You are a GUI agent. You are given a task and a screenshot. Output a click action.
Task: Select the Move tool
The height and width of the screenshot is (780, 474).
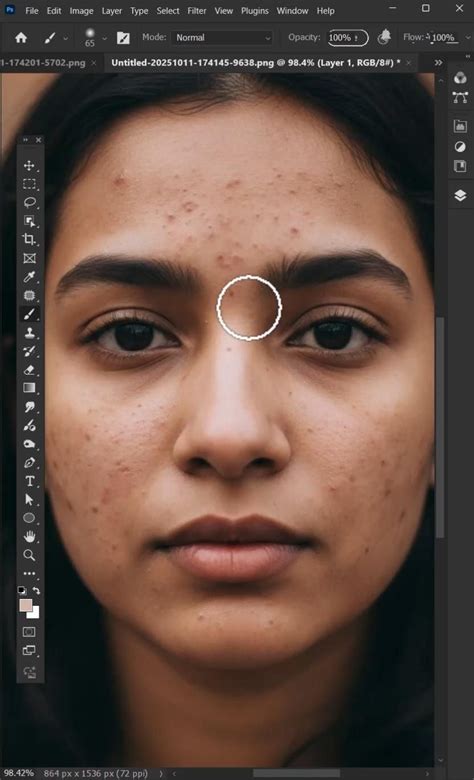click(29, 166)
